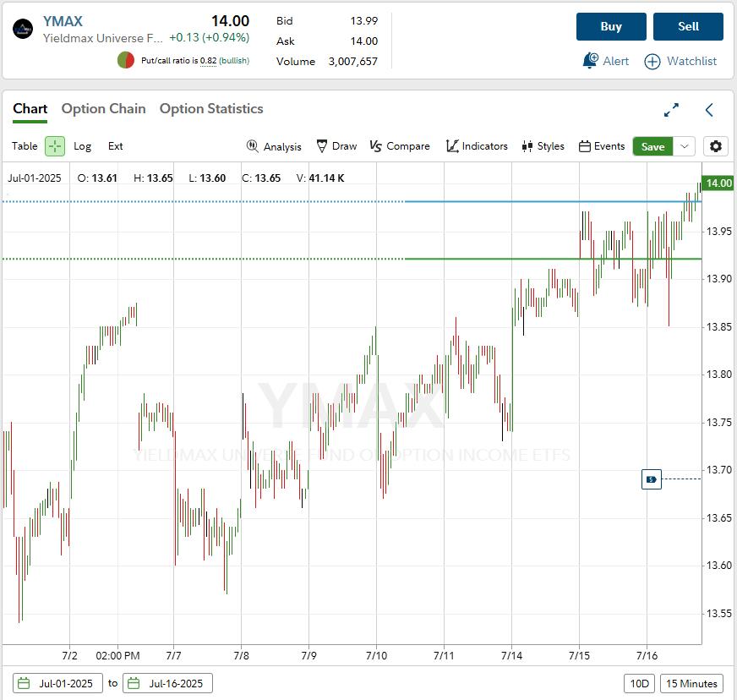This screenshot has width=737, height=700.
Task: Open the Analysis tool
Action: [274, 146]
